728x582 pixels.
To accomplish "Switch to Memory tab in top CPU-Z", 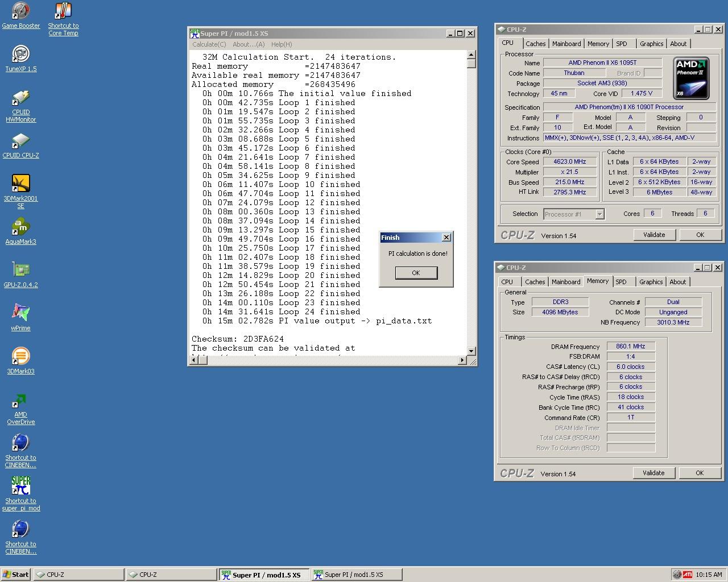I will point(598,44).
